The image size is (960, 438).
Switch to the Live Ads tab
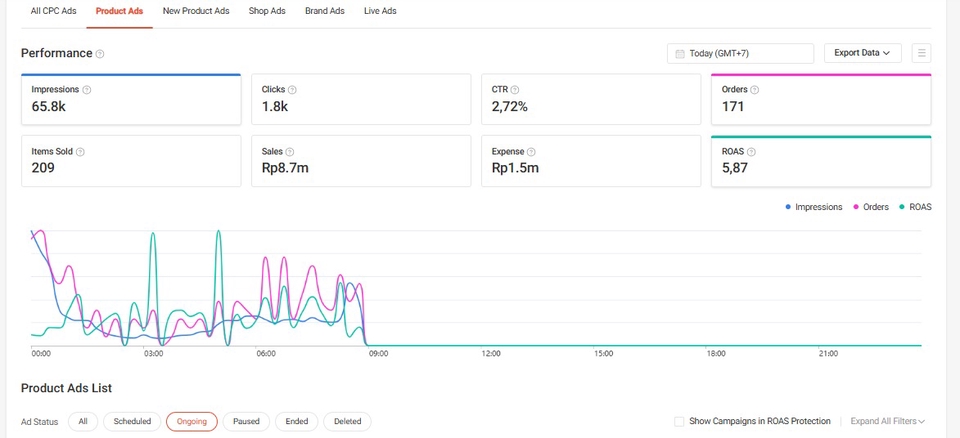pos(380,11)
